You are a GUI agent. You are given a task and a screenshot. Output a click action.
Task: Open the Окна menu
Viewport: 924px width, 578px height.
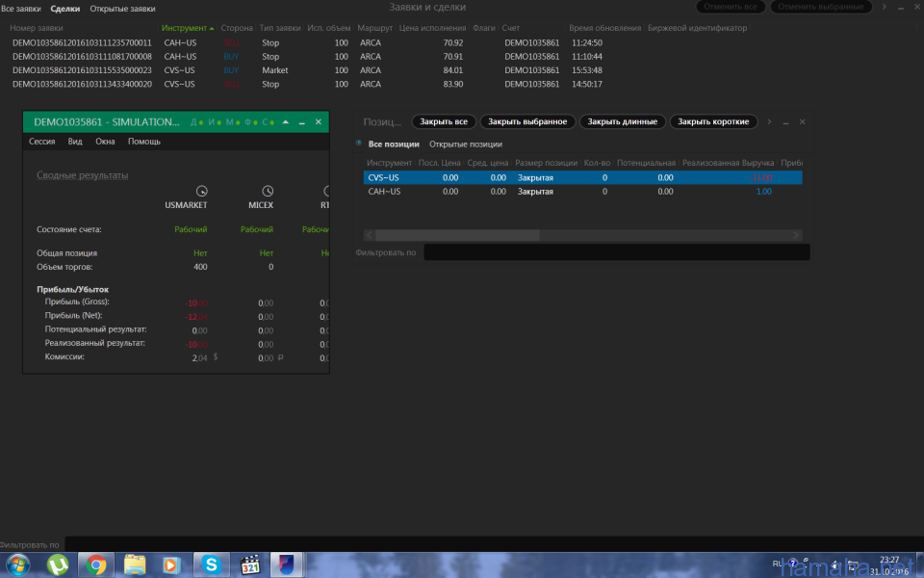coord(105,142)
